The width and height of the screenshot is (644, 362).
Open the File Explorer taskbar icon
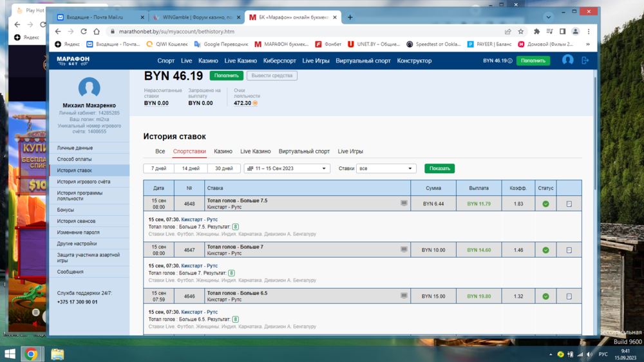tap(57, 354)
